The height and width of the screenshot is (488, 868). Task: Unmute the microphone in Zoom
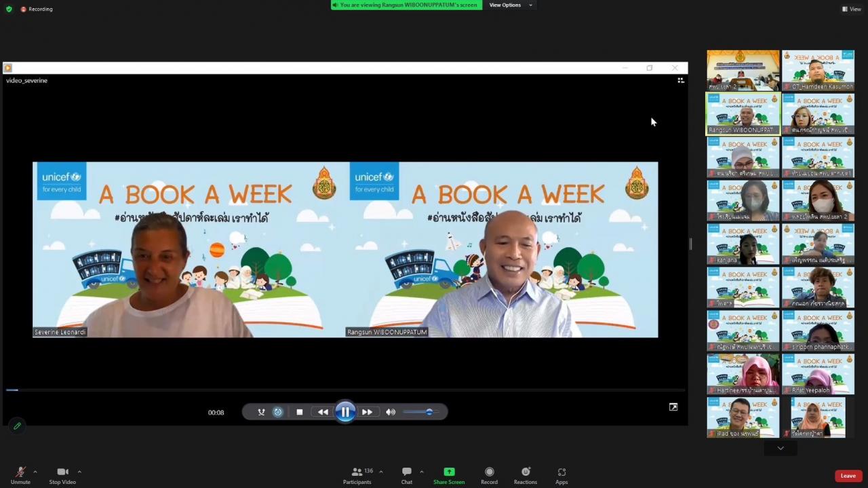point(20,475)
